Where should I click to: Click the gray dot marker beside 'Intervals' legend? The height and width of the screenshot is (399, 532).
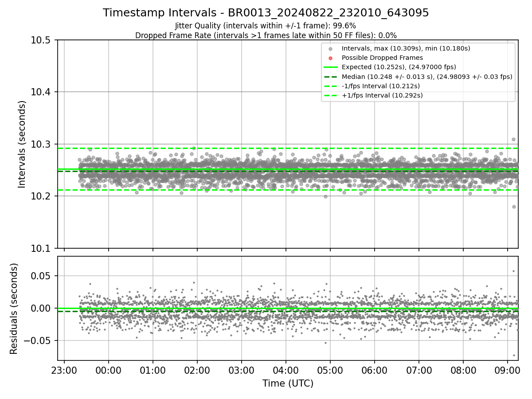coord(331,48)
